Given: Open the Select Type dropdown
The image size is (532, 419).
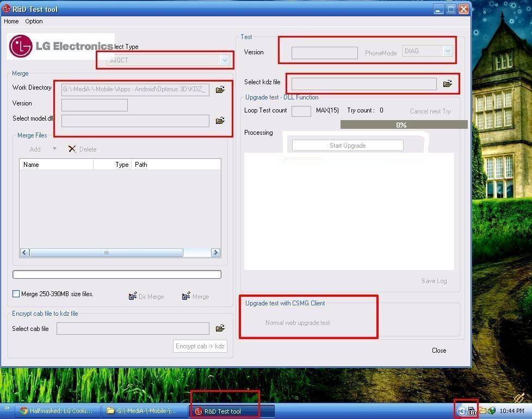Looking at the screenshot, I should click(x=225, y=60).
